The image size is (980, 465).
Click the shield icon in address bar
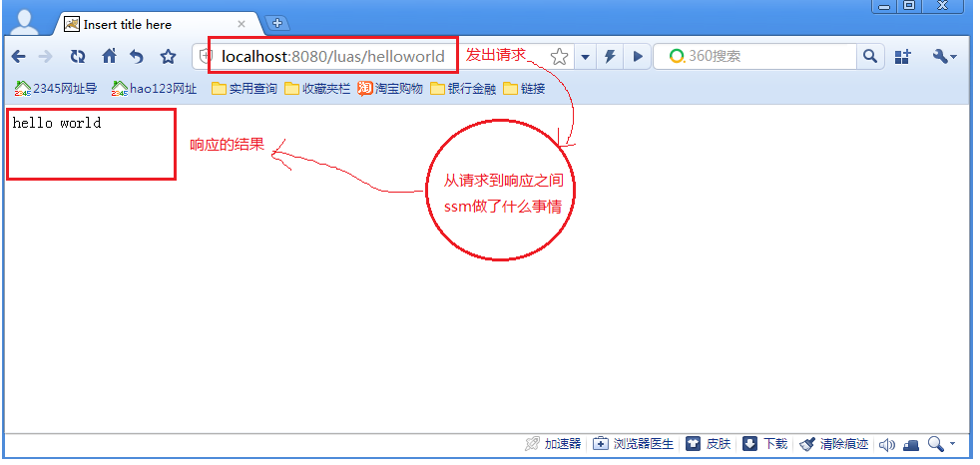205,56
